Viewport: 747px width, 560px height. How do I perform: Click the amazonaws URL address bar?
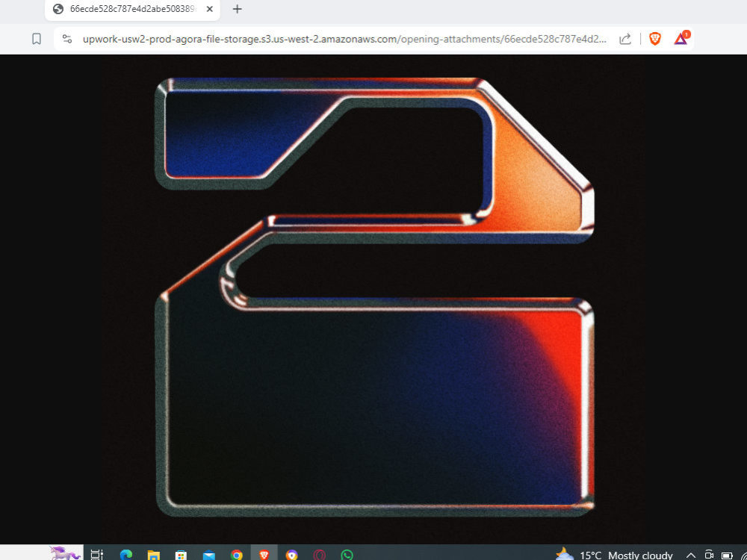click(x=344, y=39)
